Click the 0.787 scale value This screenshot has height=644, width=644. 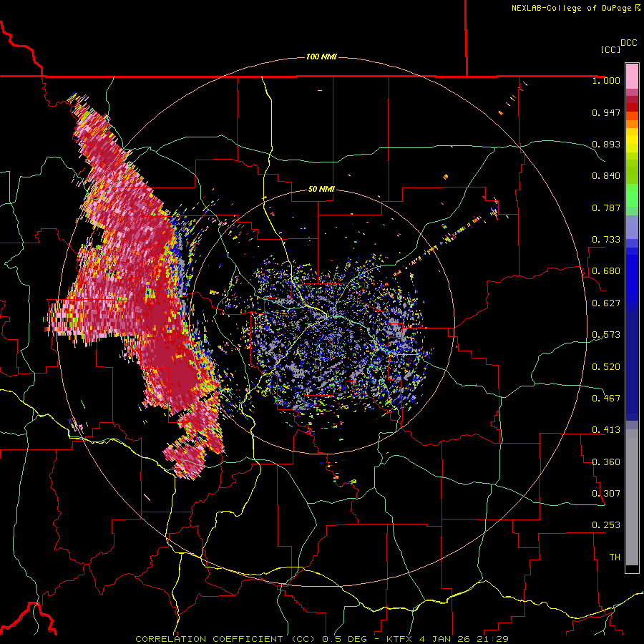606,208
